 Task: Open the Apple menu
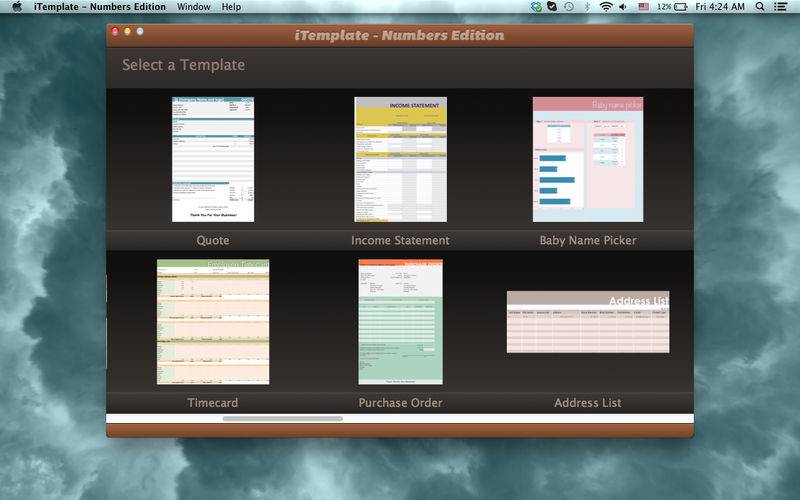(16, 7)
